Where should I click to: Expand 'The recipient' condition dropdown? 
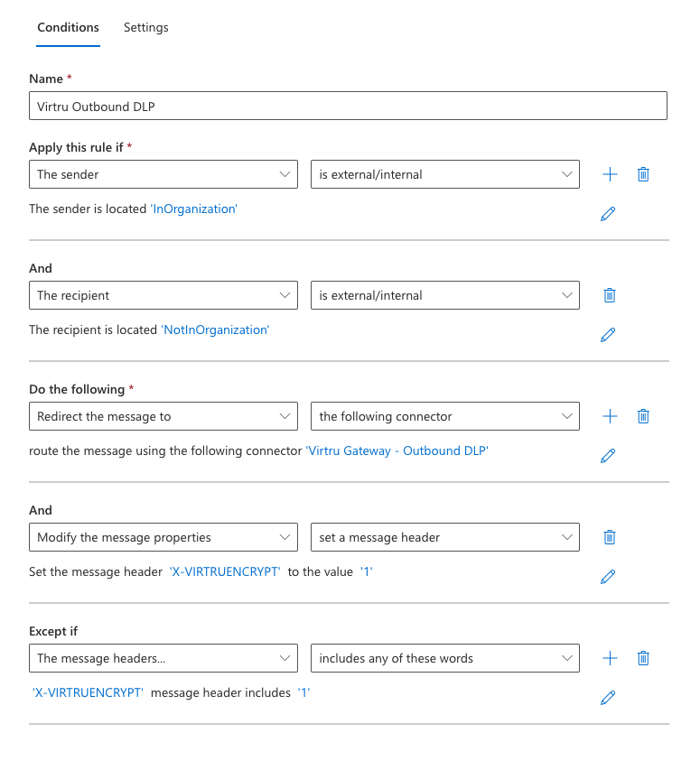163,295
